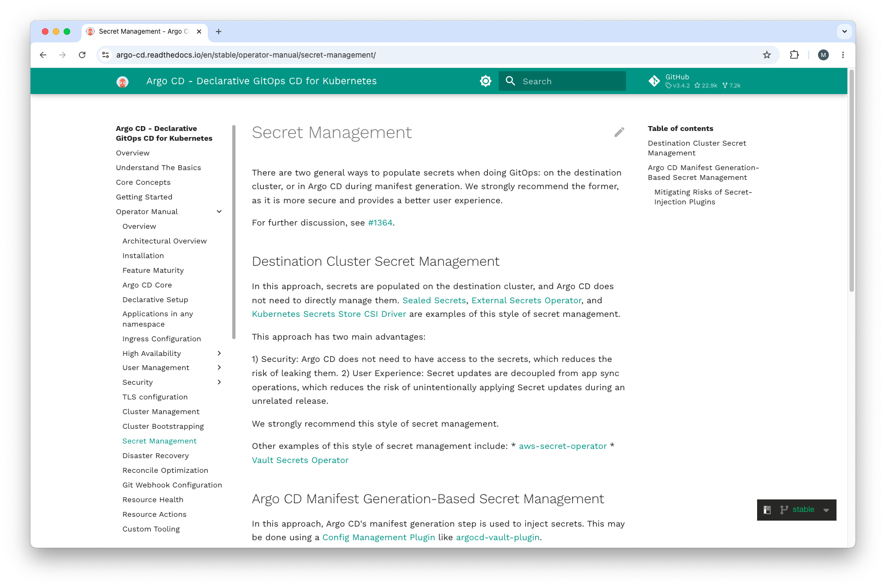Screen dimensions: 886x588
Task: Open the Chrome profile avatar M
Action: pyautogui.click(x=823, y=55)
